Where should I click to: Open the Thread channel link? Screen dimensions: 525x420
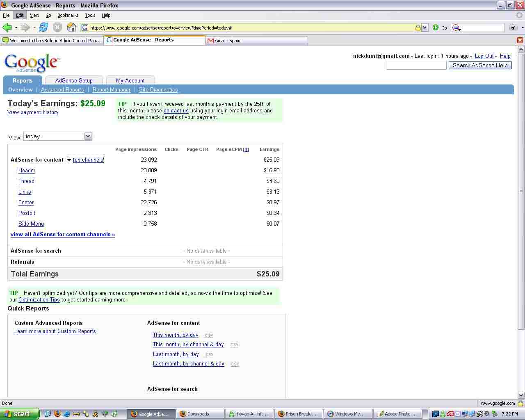click(26, 181)
